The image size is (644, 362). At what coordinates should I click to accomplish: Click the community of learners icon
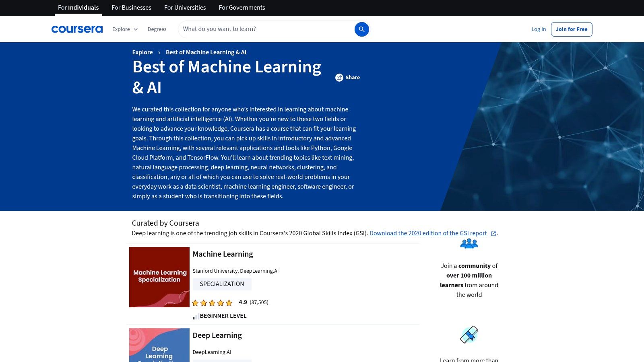coord(469,243)
